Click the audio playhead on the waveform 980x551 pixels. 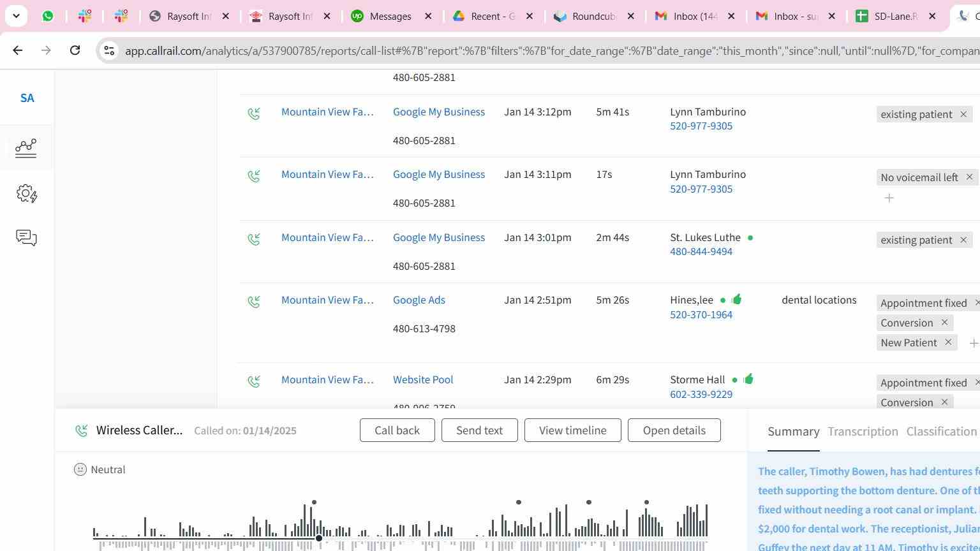[x=319, y=538]
